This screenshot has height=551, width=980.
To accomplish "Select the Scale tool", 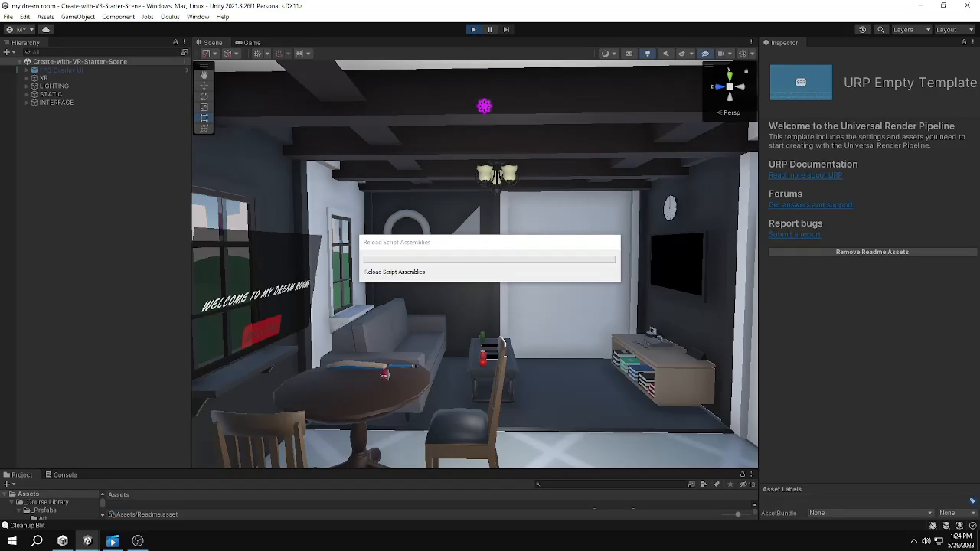I will (x=204, y=107).
